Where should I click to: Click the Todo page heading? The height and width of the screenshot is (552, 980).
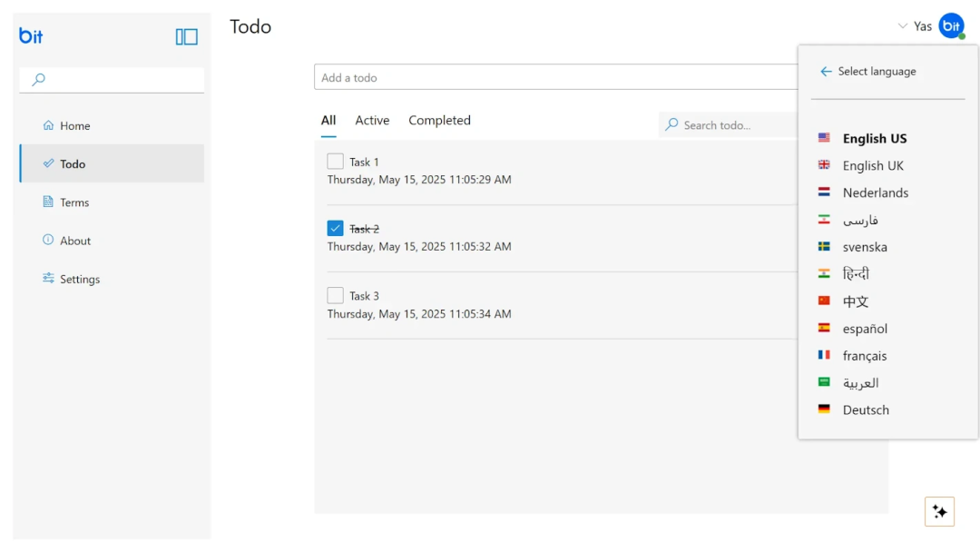pyautogui.click(x=250, y=26)
